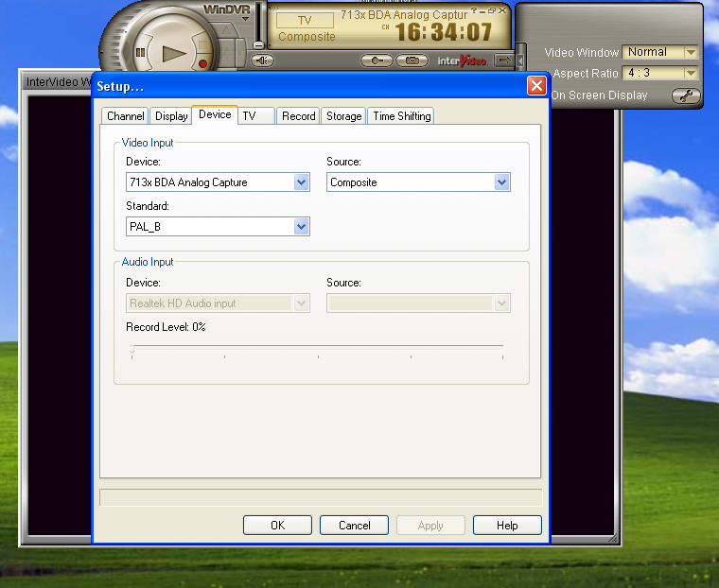Adjust the WinDVR vertical volume slider
Image resolution: width=719 pixels, height=588 pixels.
click(x=258, y=45)
